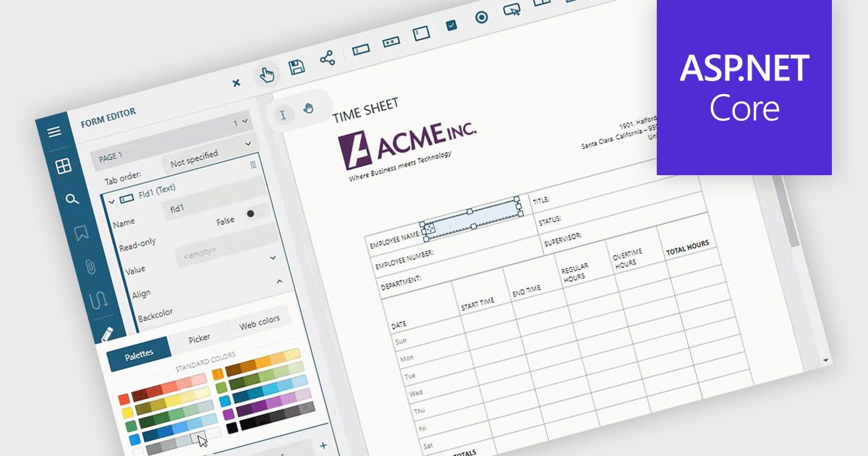Open the bookmarks panel in the sidebar
Image resolution: width=868 pixels, height=456 pixels.
point(81,232)
